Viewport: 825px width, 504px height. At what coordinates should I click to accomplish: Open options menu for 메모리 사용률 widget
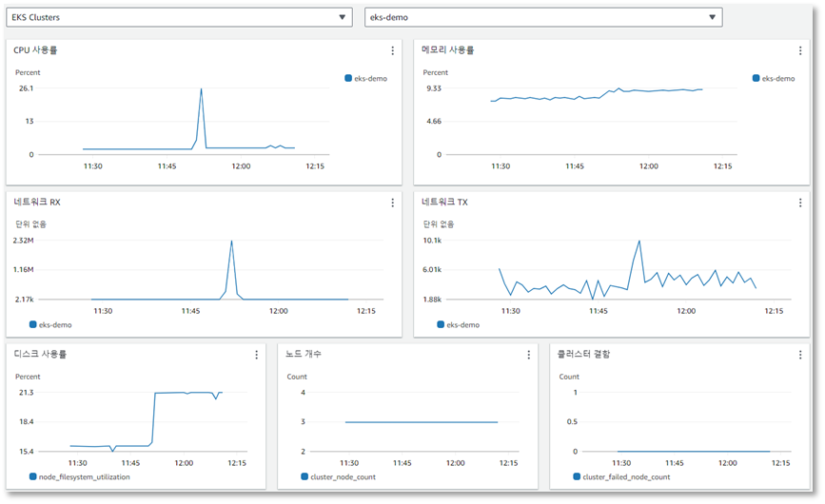click(x=800, y=50)
